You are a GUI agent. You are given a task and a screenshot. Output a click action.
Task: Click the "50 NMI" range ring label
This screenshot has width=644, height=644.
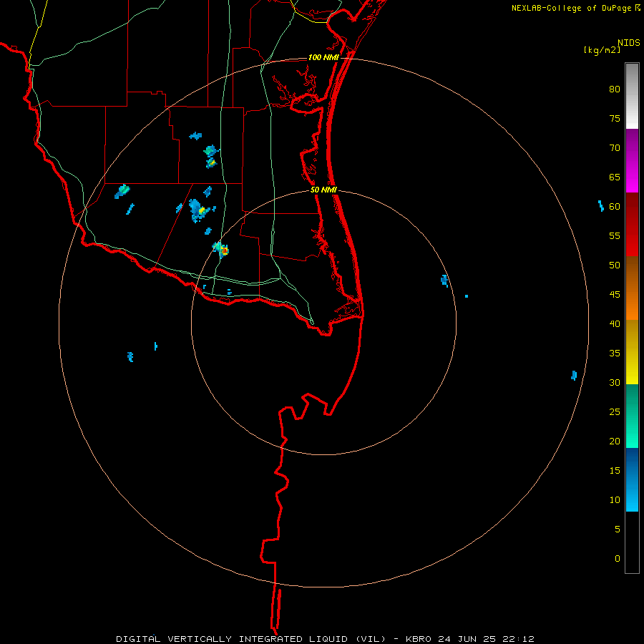tap(323, 190)
